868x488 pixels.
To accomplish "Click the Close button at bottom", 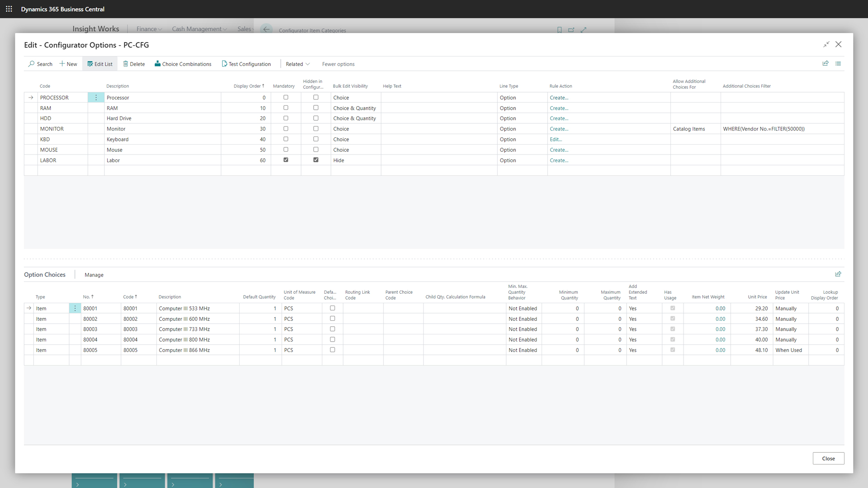I will click(x=828, y=458).
